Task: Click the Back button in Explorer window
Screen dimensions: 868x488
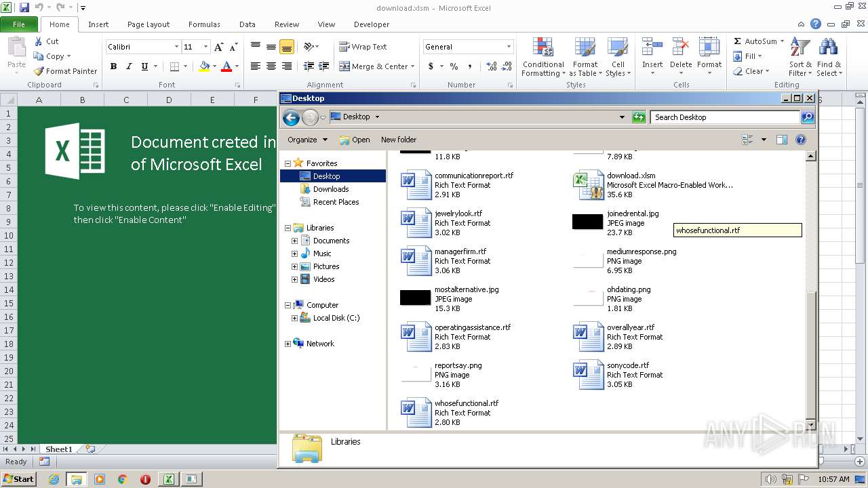Action: click(x=291, y=118)
